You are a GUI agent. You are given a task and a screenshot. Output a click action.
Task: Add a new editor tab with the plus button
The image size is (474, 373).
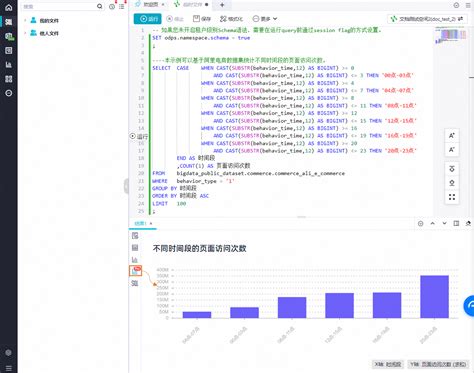click(x=222, y=5)
